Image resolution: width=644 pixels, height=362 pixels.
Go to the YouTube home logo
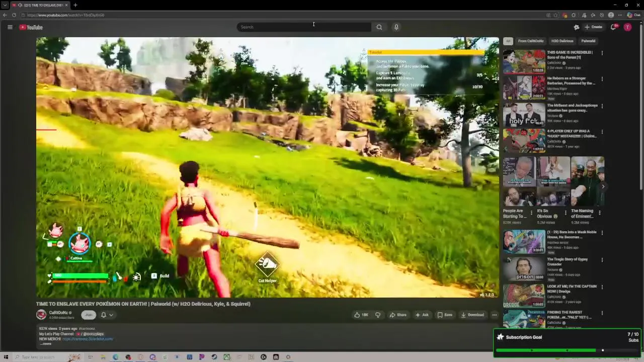pyautogui.click(x=31, y=27)
